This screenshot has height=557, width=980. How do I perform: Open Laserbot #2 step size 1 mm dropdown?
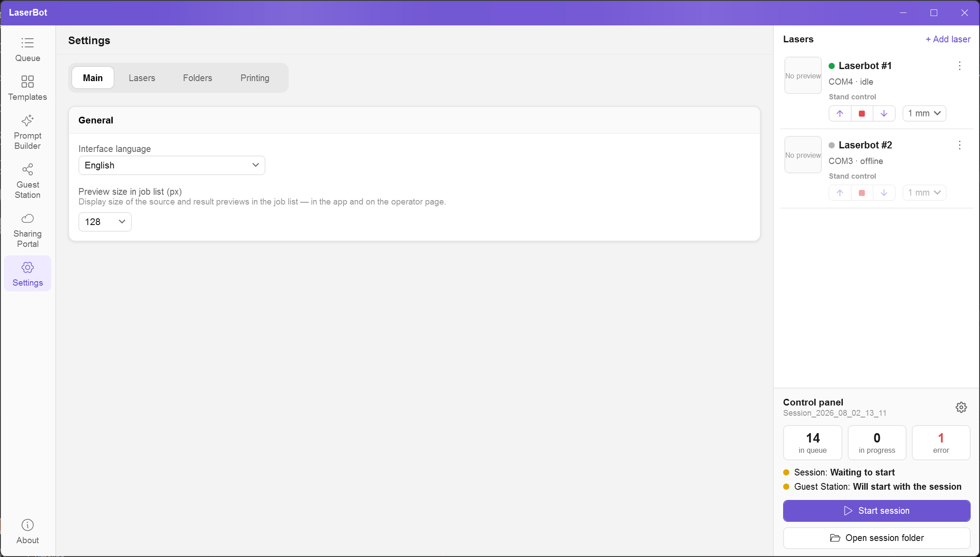tap(924, 192)
